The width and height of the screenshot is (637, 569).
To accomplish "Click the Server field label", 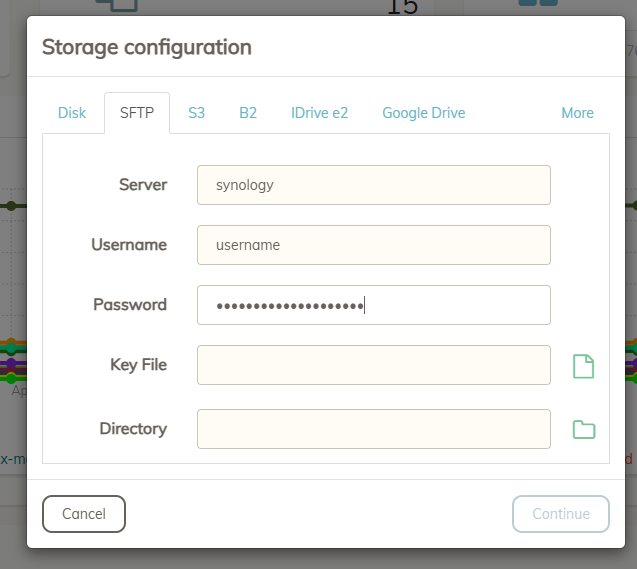I will point(143,185).
